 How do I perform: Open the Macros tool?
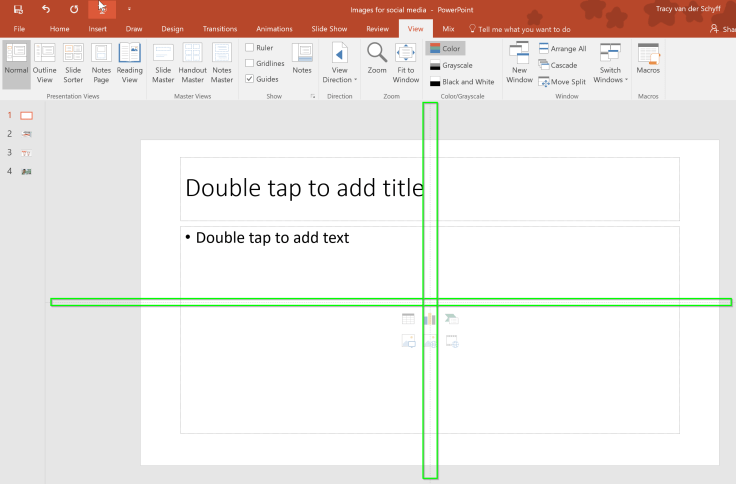(x=648, y=59)
